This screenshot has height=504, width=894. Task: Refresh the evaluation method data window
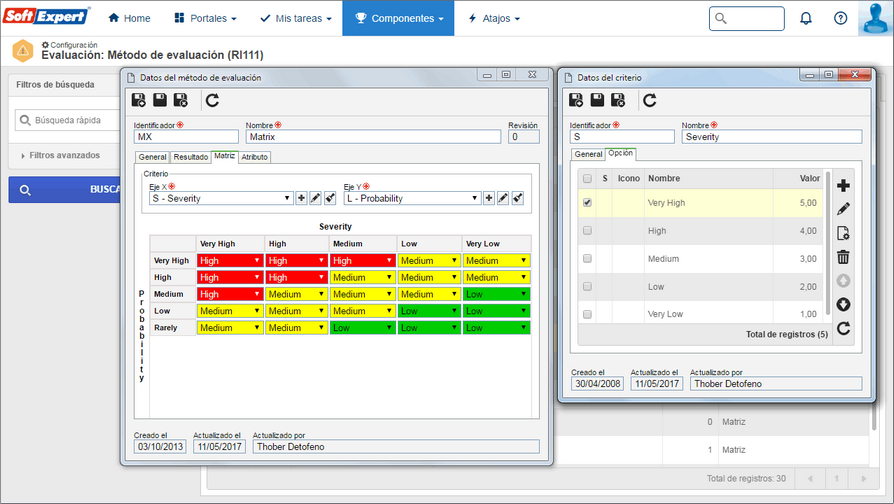[212, 100]
